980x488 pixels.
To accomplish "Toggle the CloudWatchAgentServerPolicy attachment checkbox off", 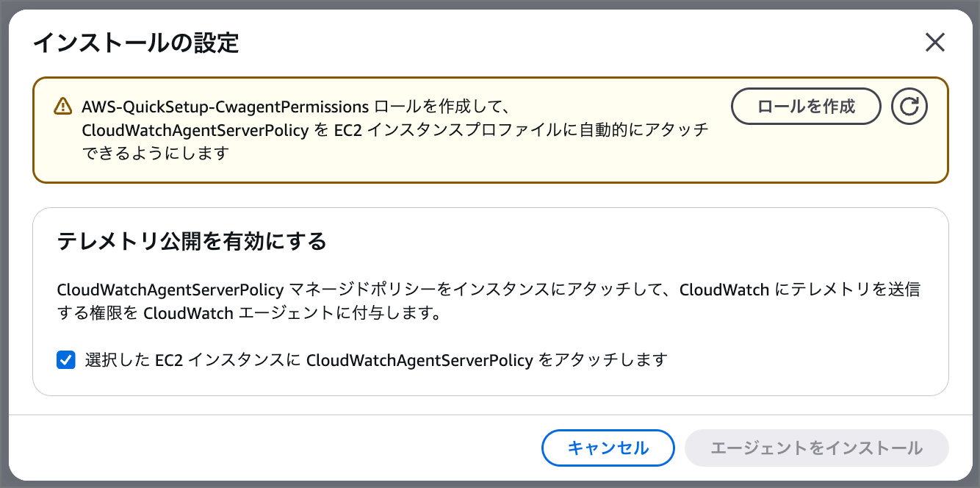I will (x=66, y=360).
